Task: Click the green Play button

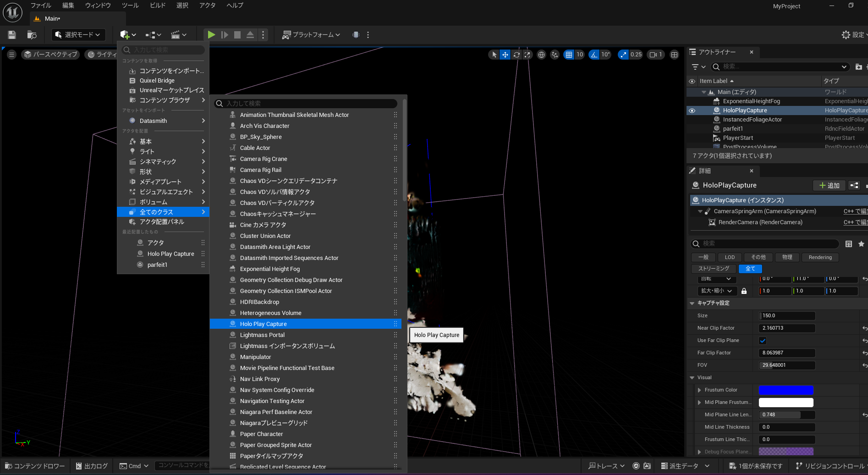Action: 211,35
